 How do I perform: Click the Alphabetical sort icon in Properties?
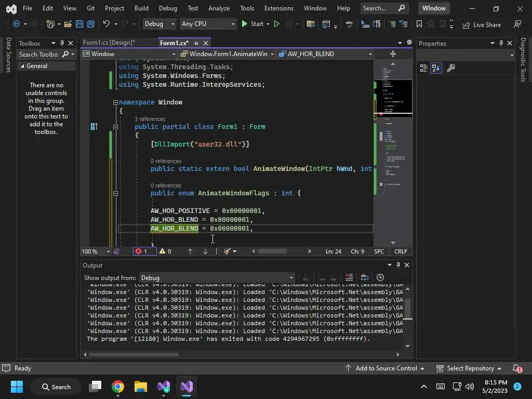[x=436, y=68]
